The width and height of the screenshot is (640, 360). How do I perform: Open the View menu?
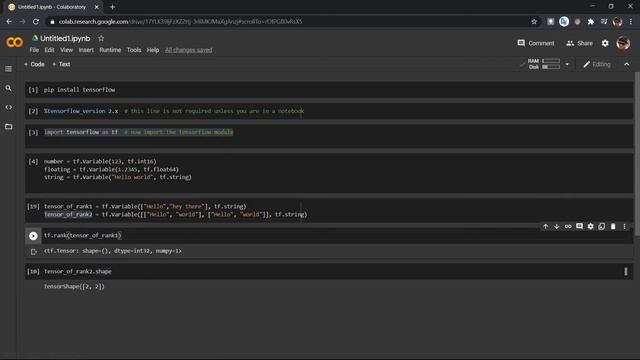coord(67,50)
